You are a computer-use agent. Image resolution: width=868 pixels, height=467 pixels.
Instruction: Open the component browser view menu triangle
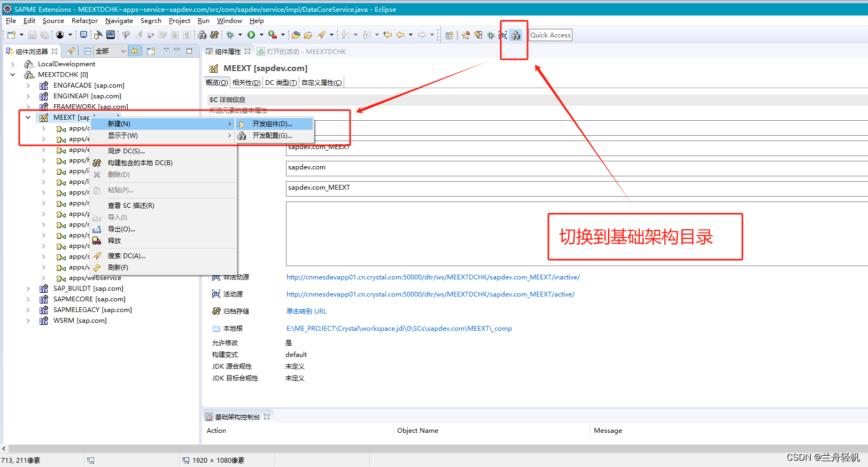tap(166, 50)
